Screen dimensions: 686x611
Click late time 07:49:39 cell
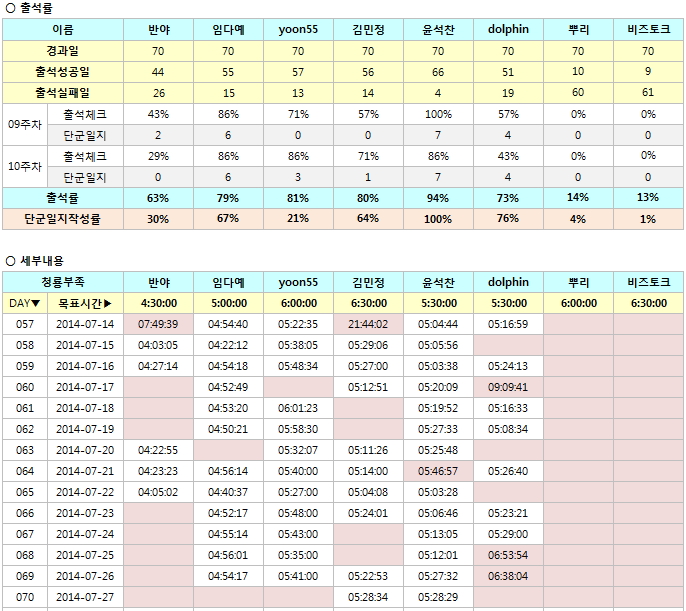158,324
